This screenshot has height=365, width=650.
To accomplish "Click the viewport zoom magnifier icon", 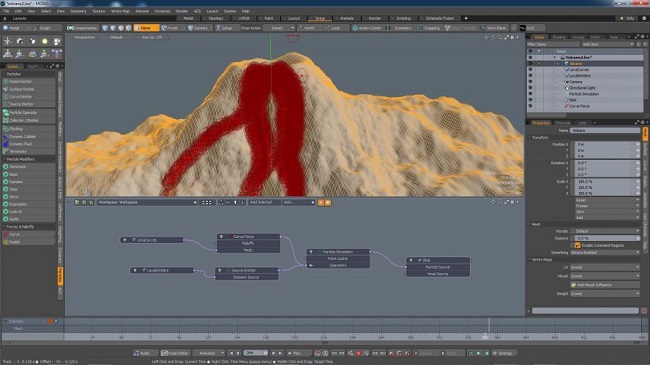I will click(500, 37).
